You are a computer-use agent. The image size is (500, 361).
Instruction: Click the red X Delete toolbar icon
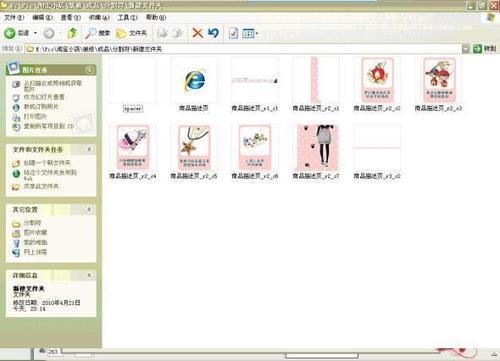tap(198, 33)
